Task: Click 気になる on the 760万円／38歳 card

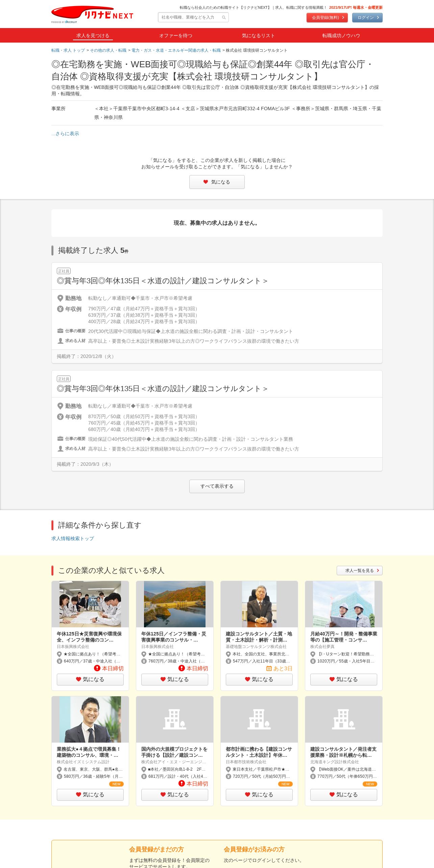Action: 175,679
